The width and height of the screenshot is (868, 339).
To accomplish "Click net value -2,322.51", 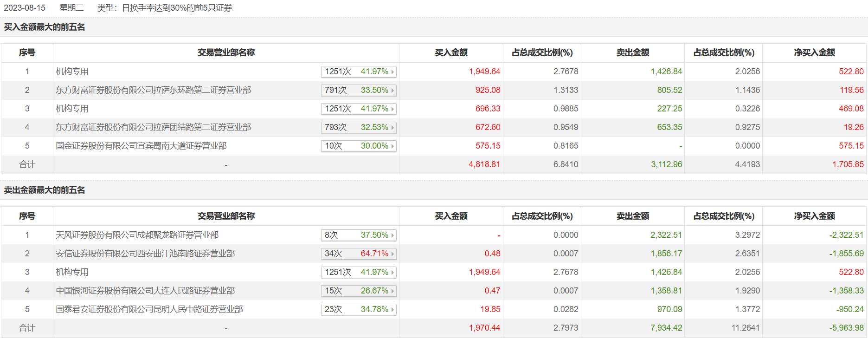I will click(847, 235).
